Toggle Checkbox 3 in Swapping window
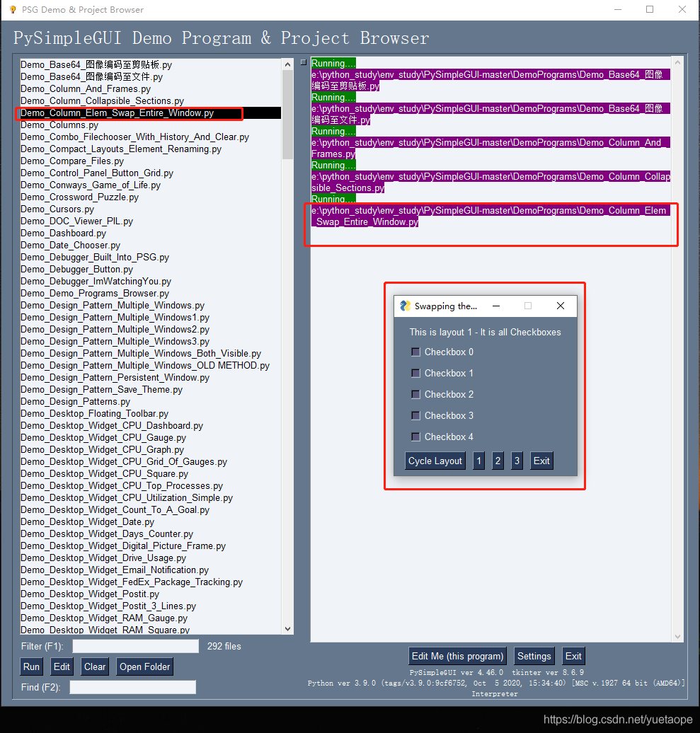700x733 pixels. (415, 415)
